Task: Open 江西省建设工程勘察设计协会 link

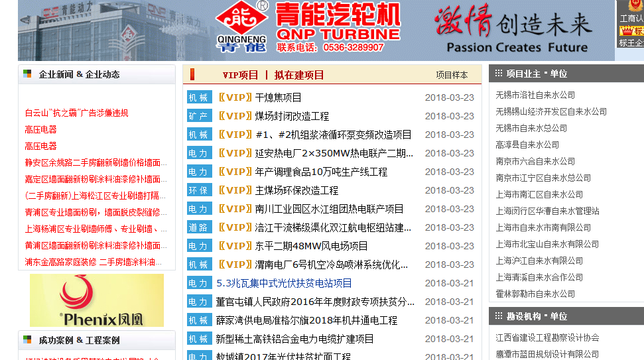Action: click(547, 337)
